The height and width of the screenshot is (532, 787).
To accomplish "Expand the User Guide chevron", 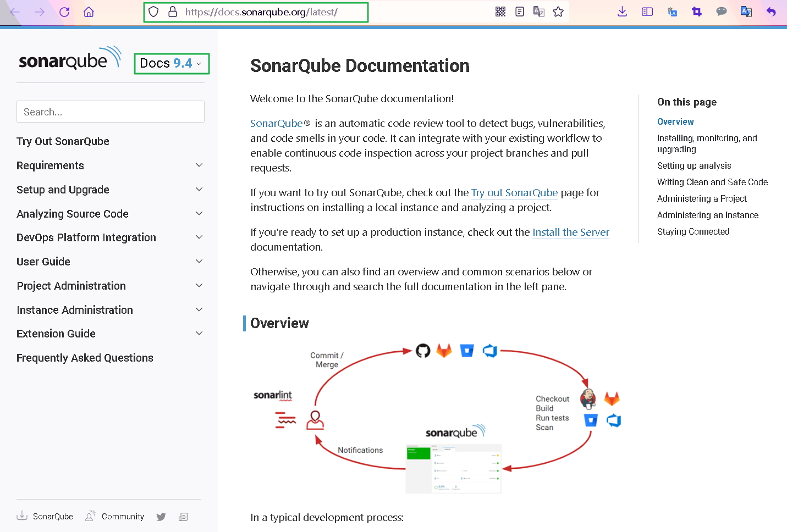I will 199,261.
